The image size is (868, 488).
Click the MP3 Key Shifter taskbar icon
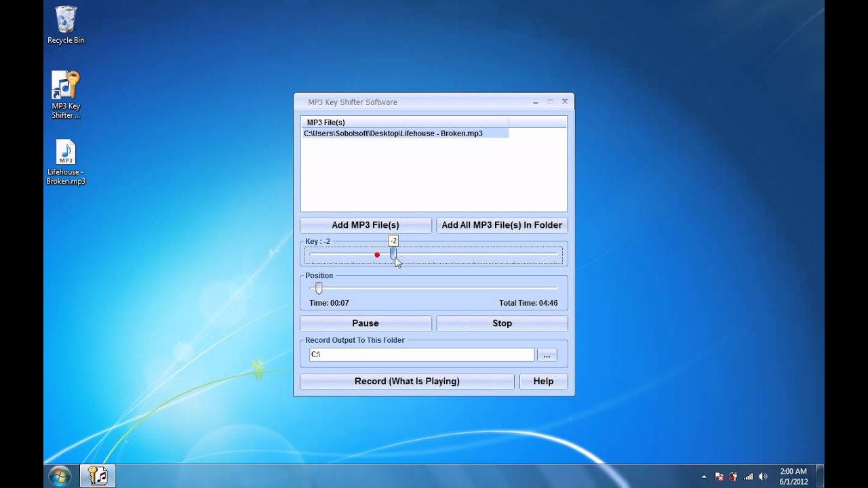coord(98,476)
